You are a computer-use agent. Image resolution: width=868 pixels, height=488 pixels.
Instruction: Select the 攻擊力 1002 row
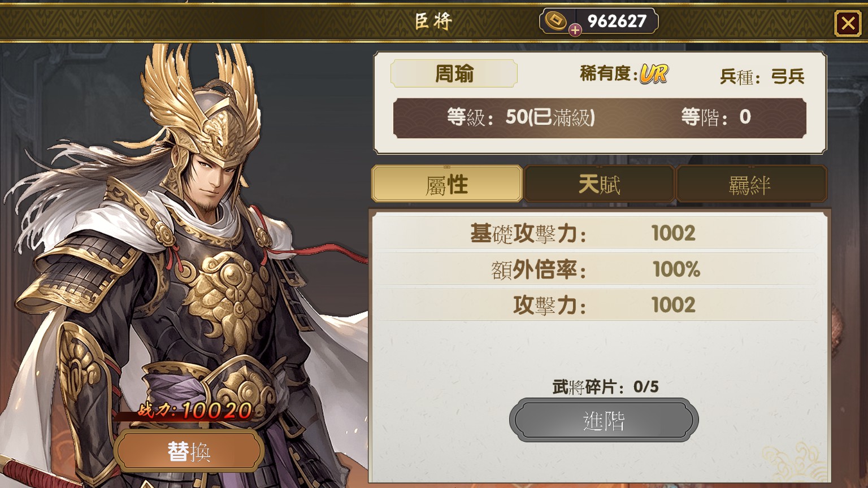(x=598, y=306)
